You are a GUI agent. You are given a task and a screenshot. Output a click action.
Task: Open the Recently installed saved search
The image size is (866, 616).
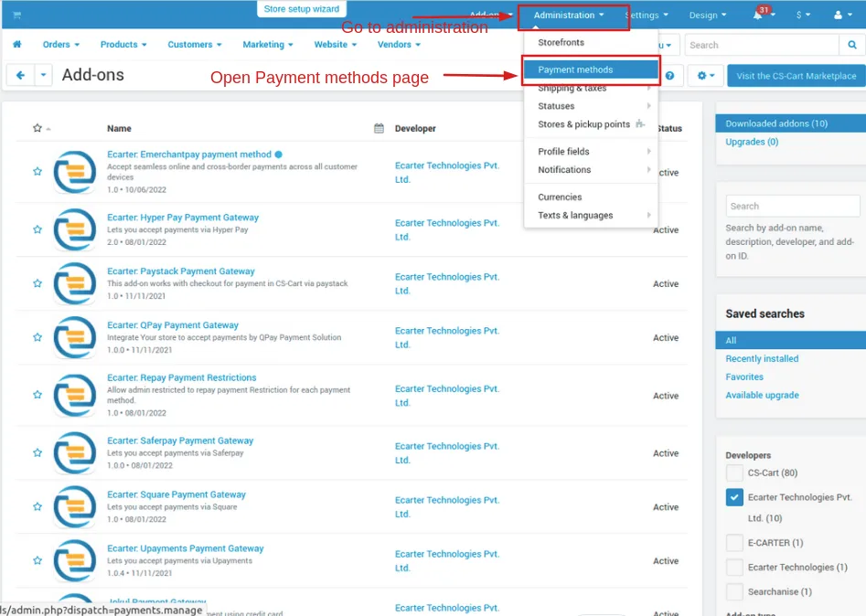[x=762, y=359]
